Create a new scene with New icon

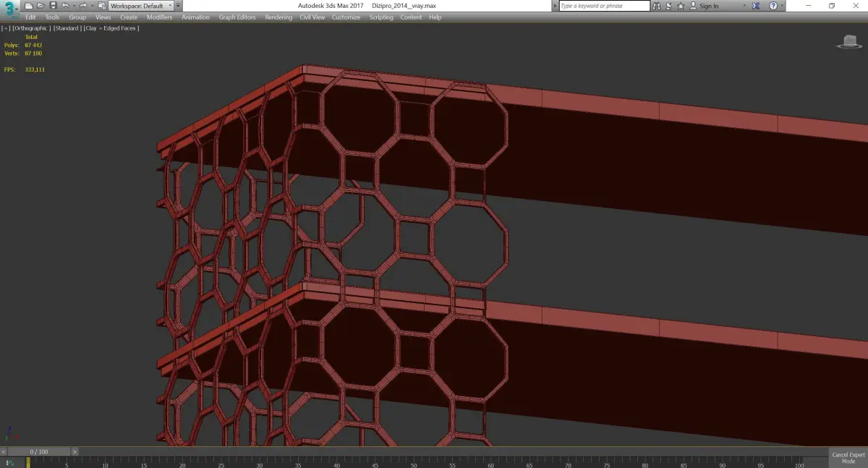[x=29, y=6]
